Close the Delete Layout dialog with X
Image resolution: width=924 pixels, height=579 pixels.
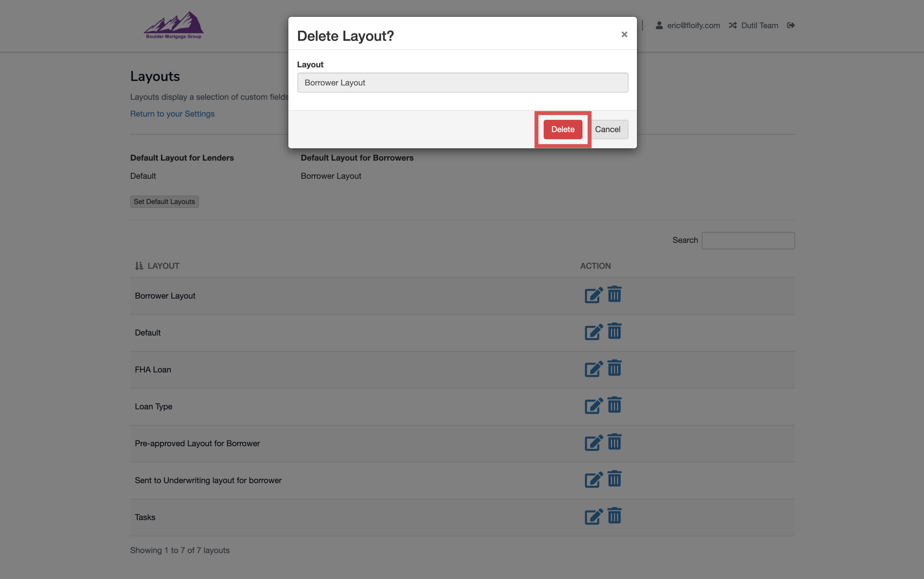624,34
